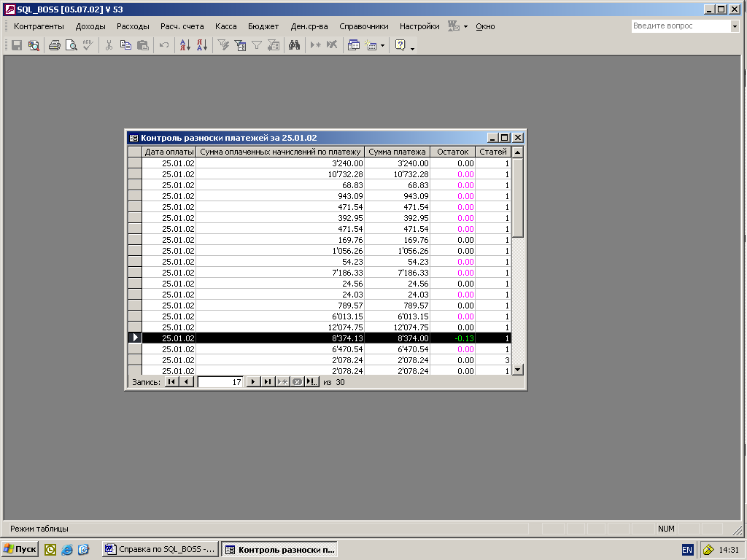Click the Остаток column header

click(452, 152)
